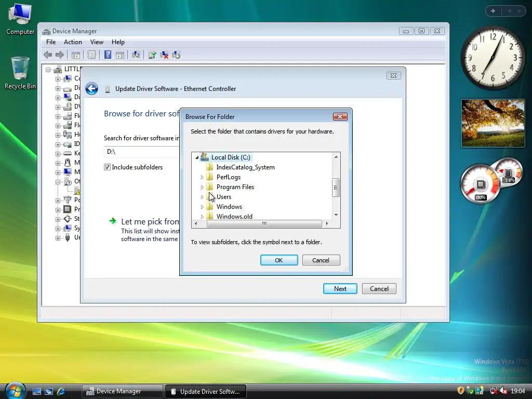Viewport: 532px width, 399px height.
Task: Select the Users folder in the tree
Action: tap(223, 197)
